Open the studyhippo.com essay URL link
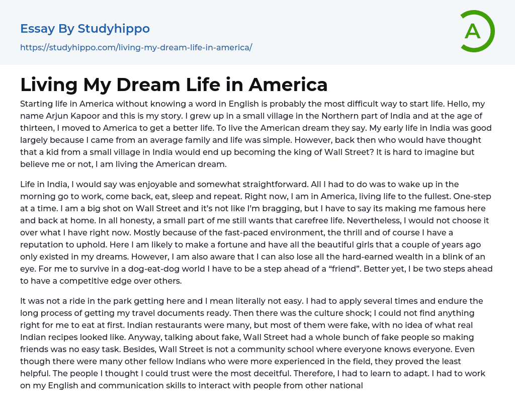 [x=136, y=47]
